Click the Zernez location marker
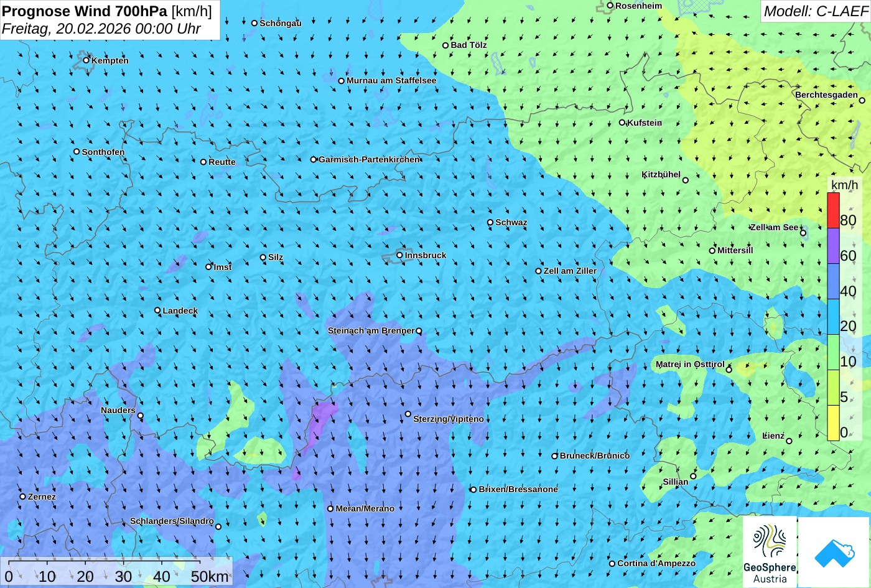871x588 pixels. (x=23, y=497)
